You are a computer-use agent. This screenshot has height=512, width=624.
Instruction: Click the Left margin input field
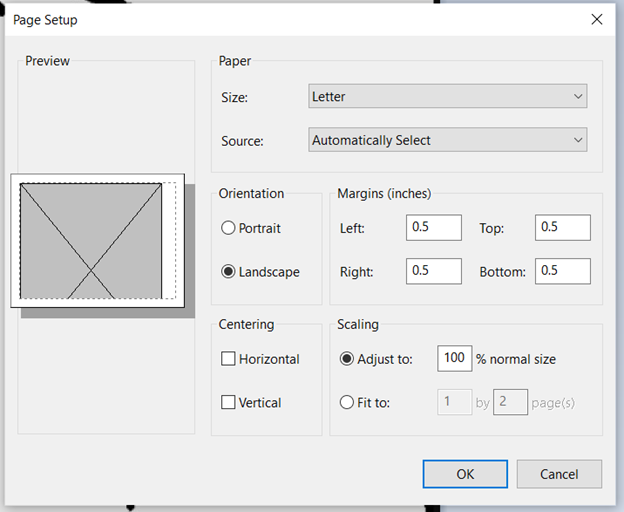point(434,228)
